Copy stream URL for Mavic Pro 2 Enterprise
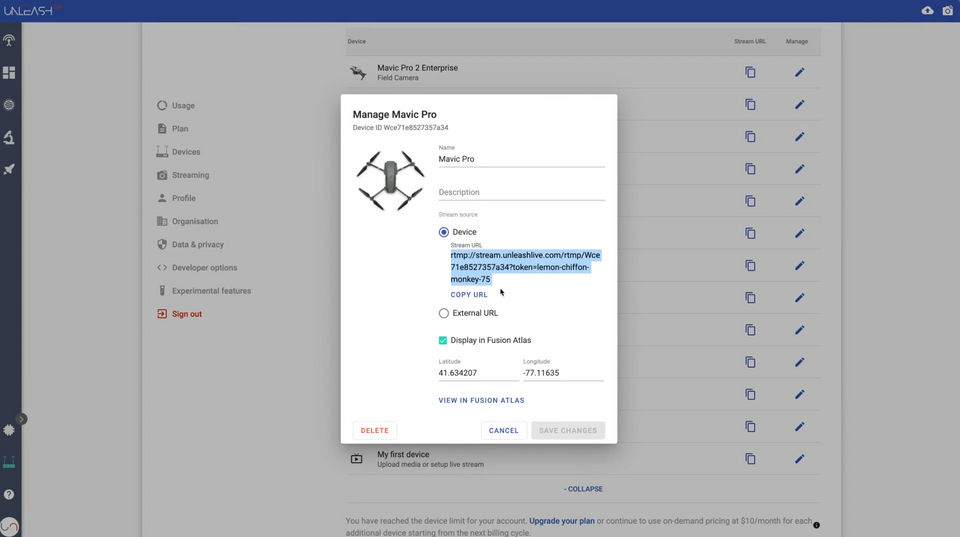960x537 pixels. tap(750, 72)
